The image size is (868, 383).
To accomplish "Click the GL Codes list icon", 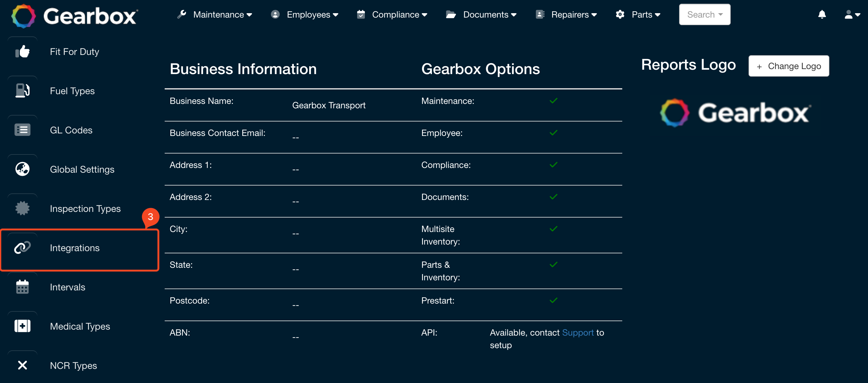I will click(23, 130).
